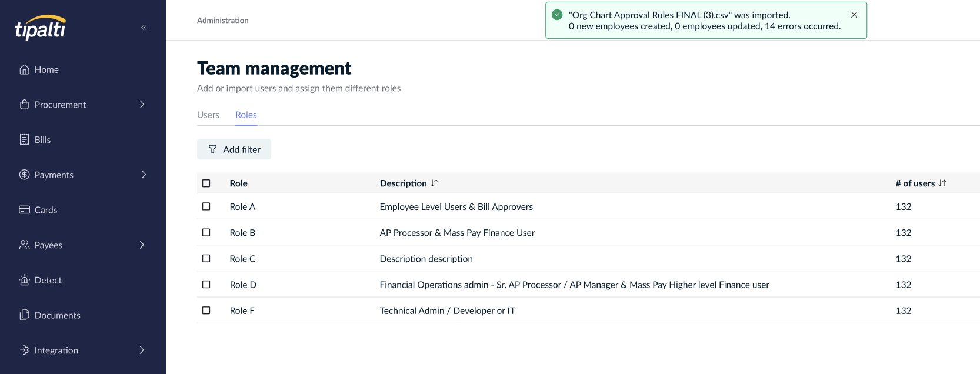980x374 pixels.
Task: Open the Detect menu item
Action: pos(48,280)
